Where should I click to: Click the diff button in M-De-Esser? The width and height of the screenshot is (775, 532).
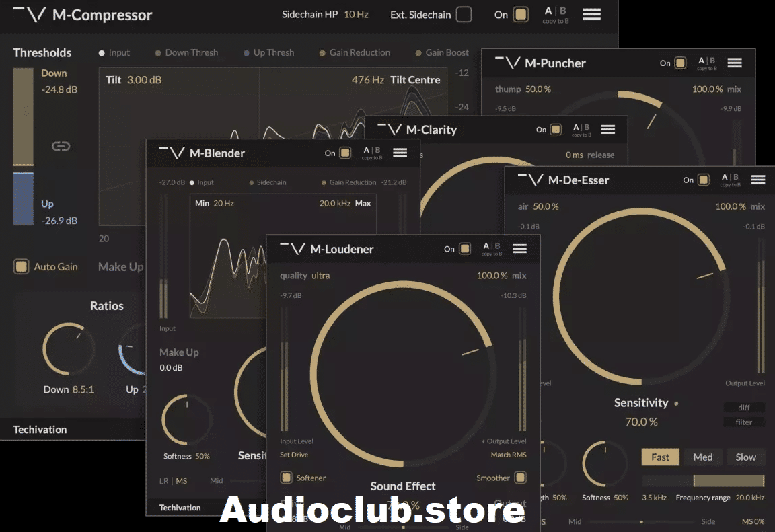click(x=744, y=408)
